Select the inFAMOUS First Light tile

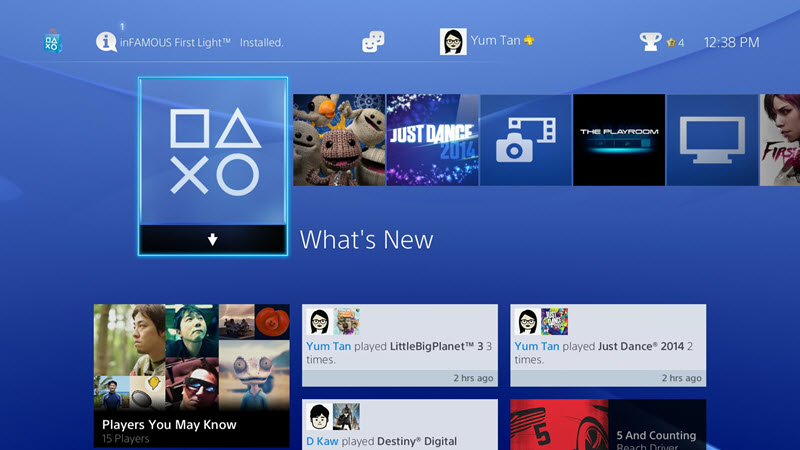click(779, 140)
